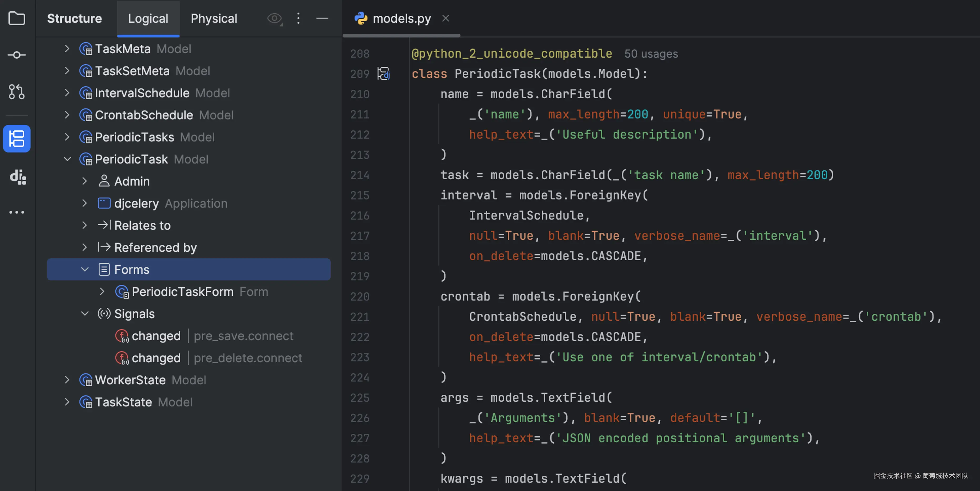Open Structure panel options kebab menu
Image resolution: width=980 pixels, height=491 pixels.
click(x=298, y=18)
